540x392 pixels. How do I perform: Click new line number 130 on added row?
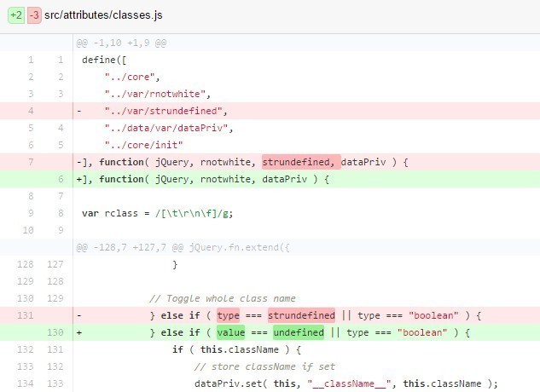coord(55,332)
